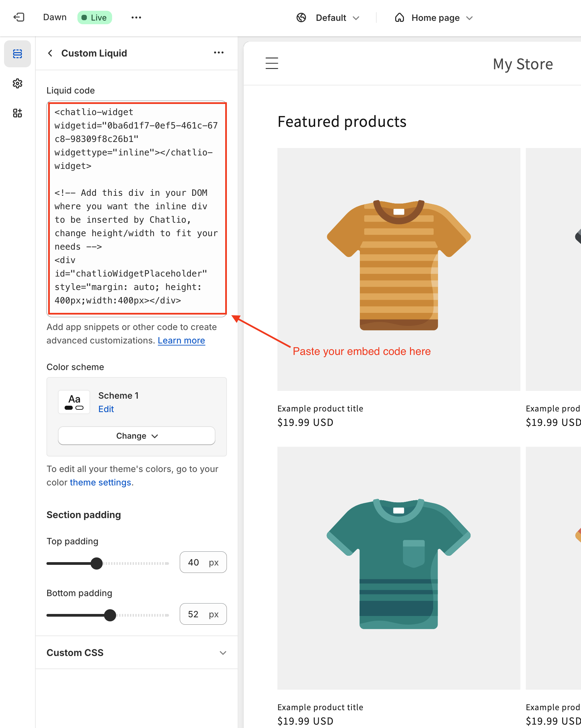Image resolution: width=581 pixels, height=728 pixels.
Task: Click the My Store title
Action: click(522, 64)
